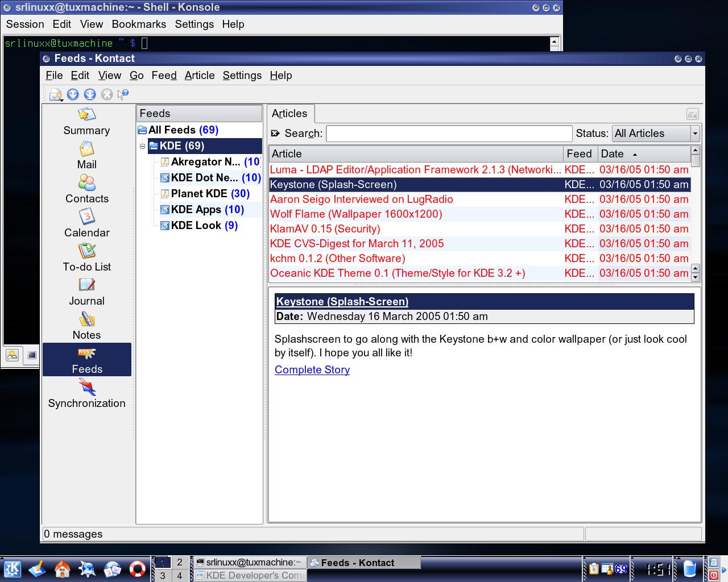Open the Help menu in Kontact
Viewport: 728px width, 582px height.
coord(280,76)
